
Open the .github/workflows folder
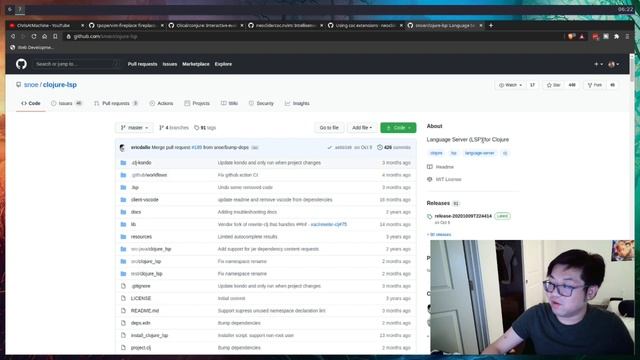point(149,175)
